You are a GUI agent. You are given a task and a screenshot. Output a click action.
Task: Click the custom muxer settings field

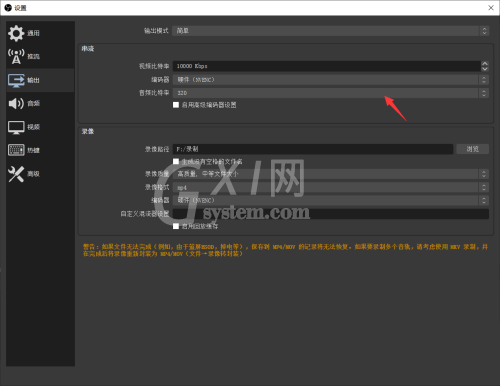pos(331,214)
